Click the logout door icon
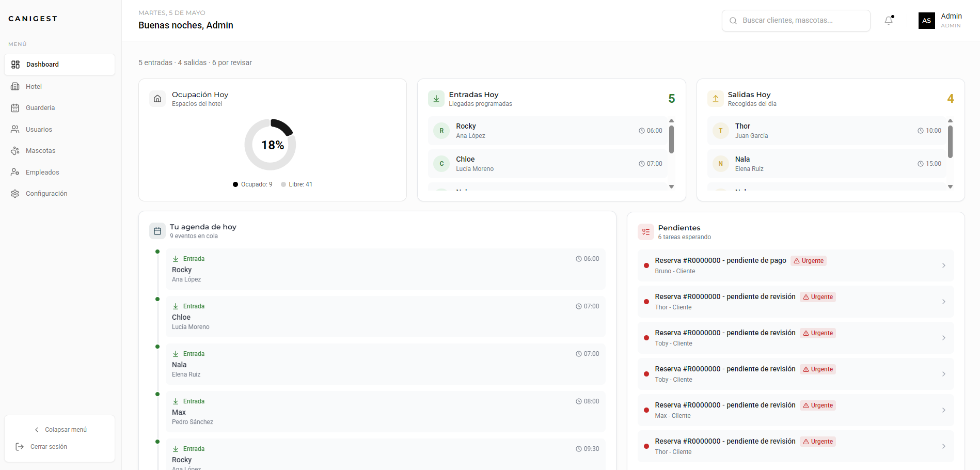The image size is (980, 470). coord(20,447)
